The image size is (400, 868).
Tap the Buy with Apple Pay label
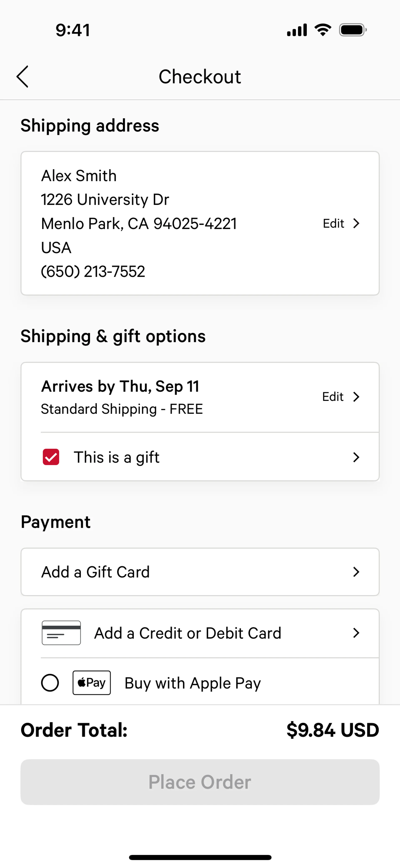pyautogui.click(x=192, y=683)
